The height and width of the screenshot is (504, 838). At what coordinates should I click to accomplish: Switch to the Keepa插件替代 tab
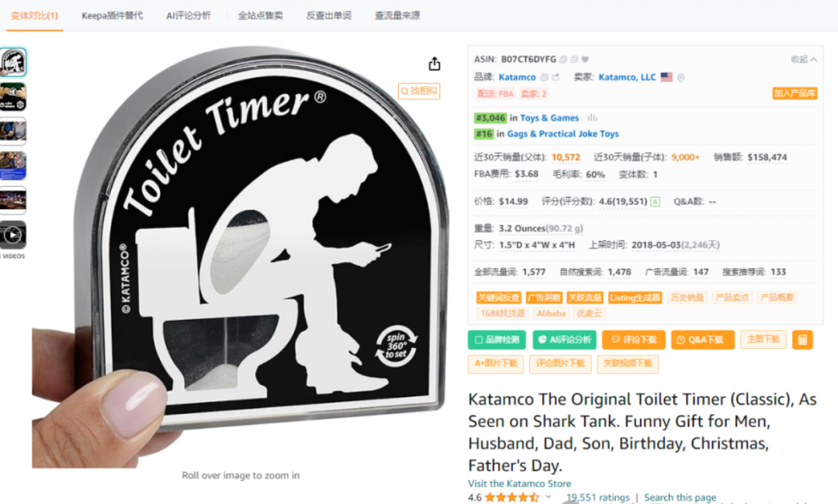[x=113, y=16]
